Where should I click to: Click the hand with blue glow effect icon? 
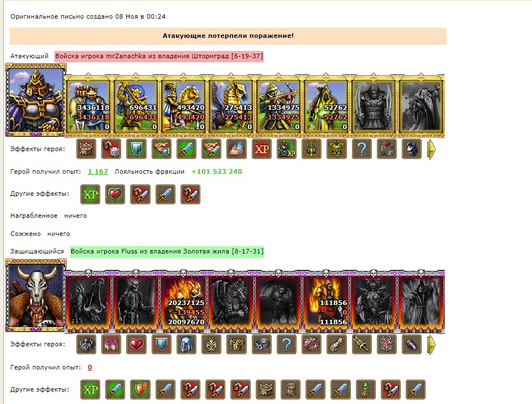pos(237,149)
